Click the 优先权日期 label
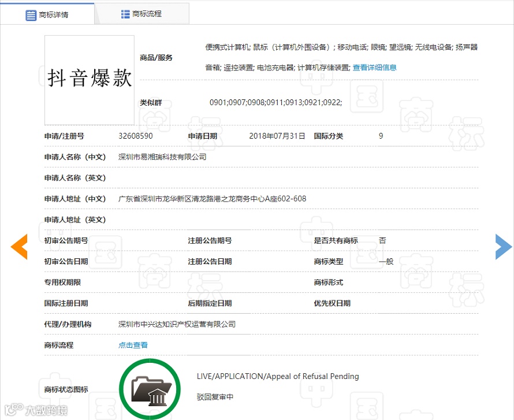The image size is (514, 420). (x=332, y=303)
